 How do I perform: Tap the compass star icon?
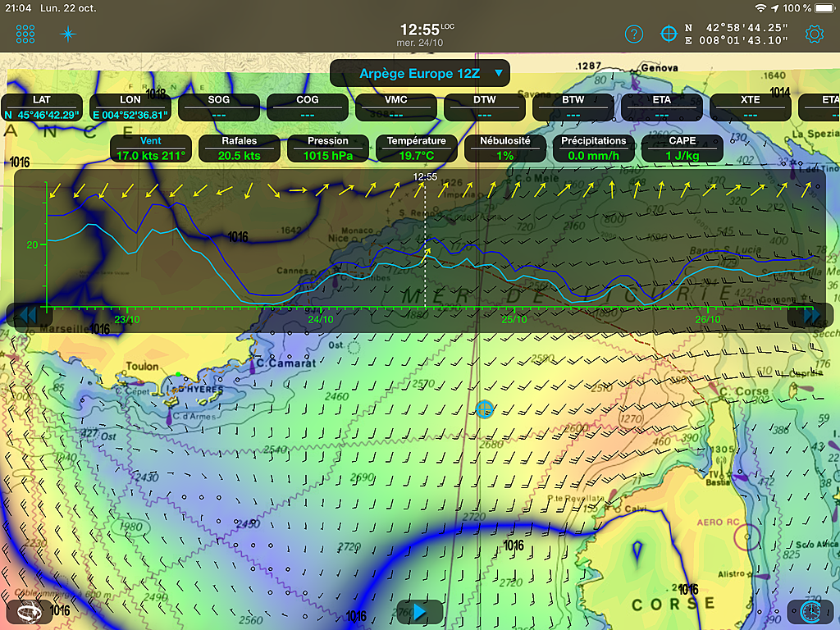68,34
